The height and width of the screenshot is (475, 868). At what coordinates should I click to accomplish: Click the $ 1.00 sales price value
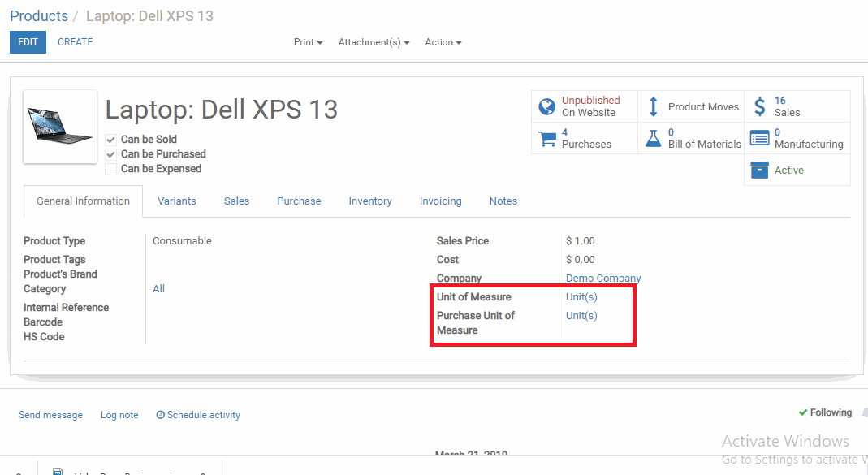(580, 241)
